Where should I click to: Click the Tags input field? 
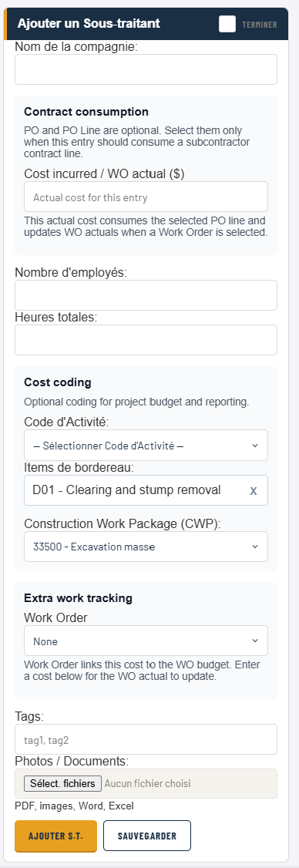146,739
